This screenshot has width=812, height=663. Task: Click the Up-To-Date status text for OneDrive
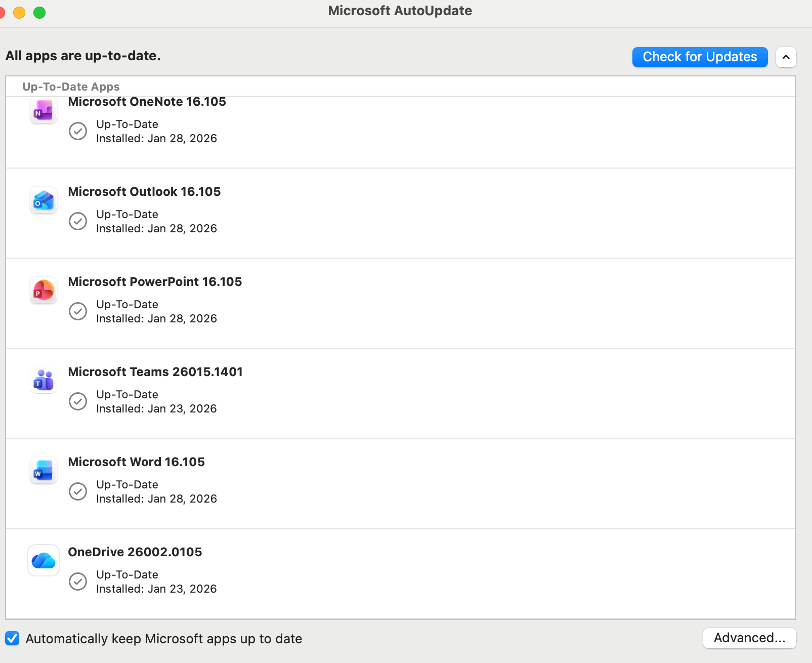click(x=127, y=575)
